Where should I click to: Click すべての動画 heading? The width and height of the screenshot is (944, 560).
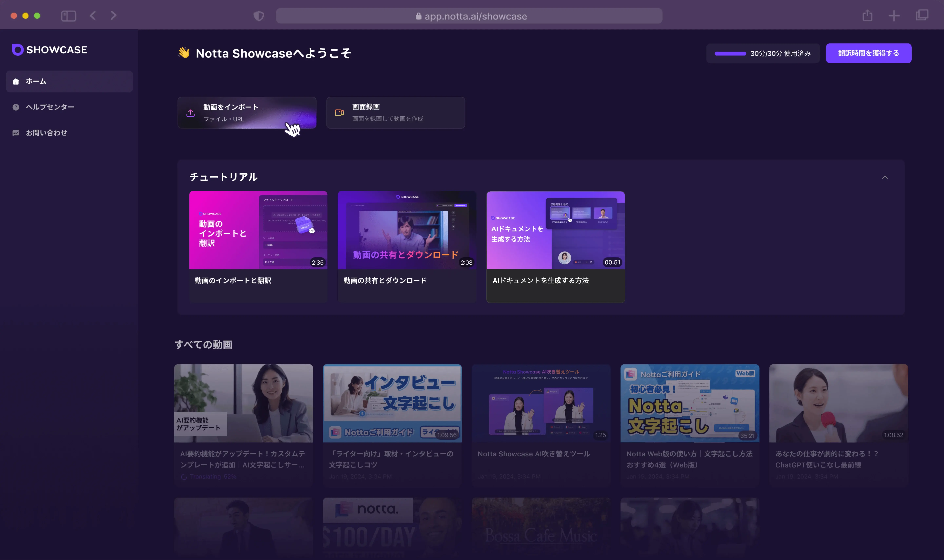pyautogui.click(x=204, y=345)
